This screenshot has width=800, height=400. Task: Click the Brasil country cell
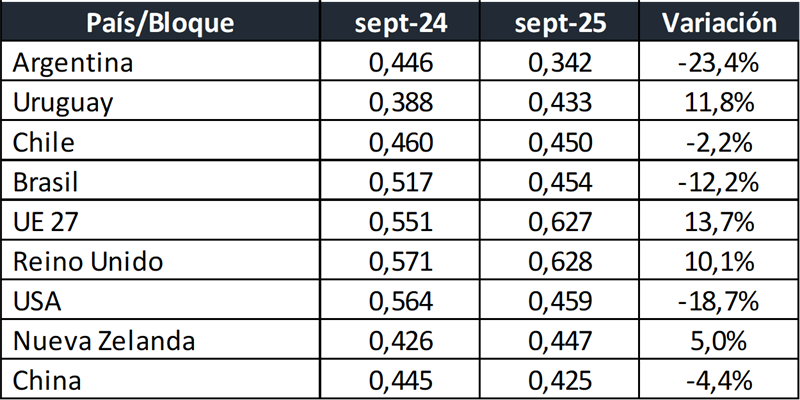46,184
